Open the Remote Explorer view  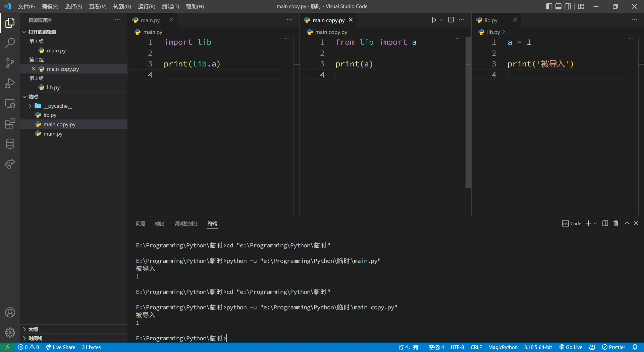click(10, 104)
